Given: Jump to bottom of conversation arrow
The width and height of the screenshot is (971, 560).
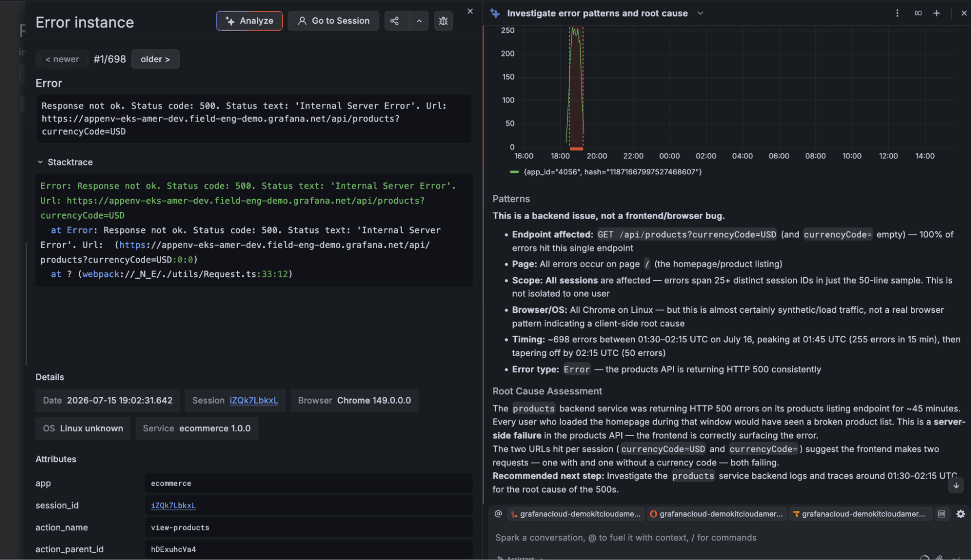Looking at the screenshot, I should pos(955,486).
